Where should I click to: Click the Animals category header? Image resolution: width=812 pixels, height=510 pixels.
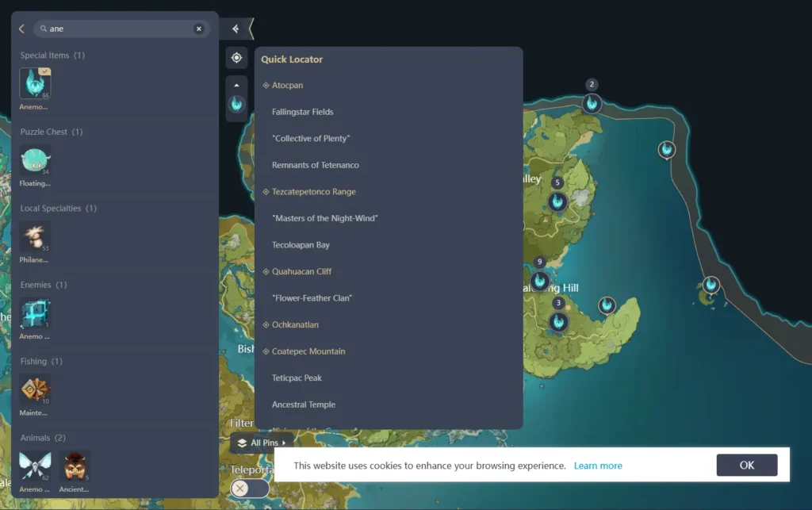pos(43,438)
